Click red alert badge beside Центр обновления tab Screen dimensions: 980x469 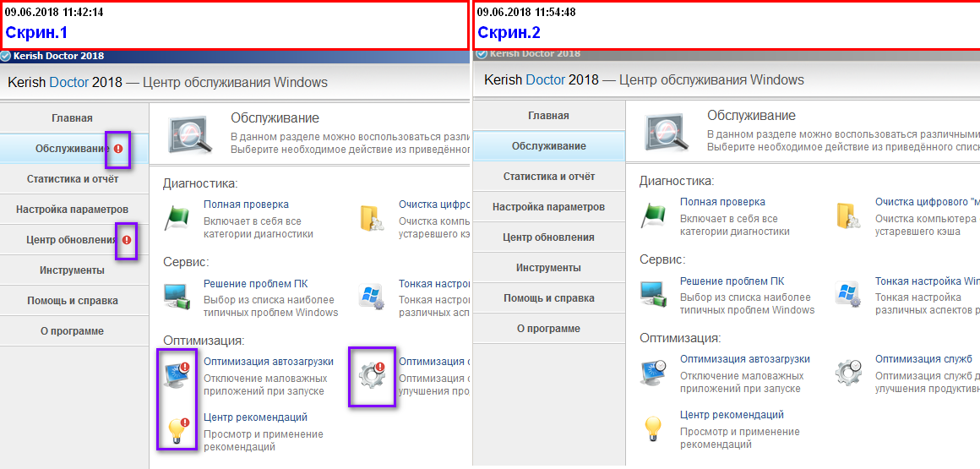[x=127, y=240]
